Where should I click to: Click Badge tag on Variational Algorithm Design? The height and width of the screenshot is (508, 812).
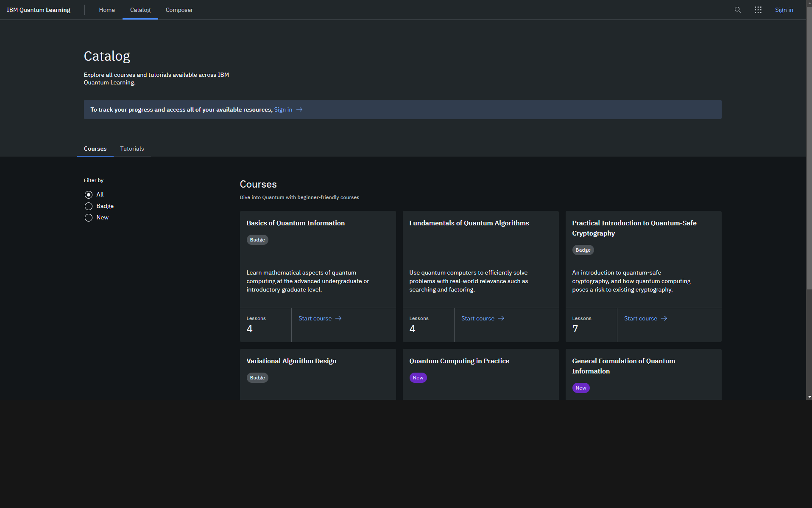[x=257, y=378]
